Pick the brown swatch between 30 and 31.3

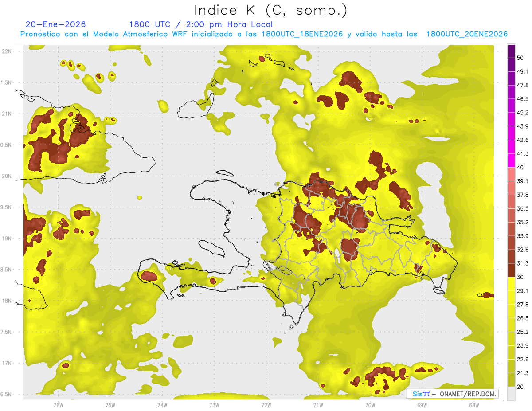tap(511, 270)
